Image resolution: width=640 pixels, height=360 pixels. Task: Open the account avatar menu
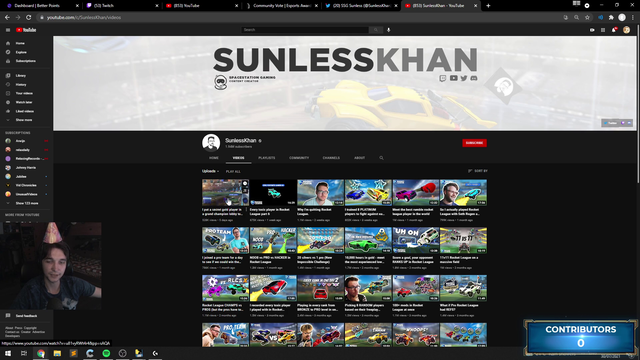pyautogui.click(x=627, y=30)
